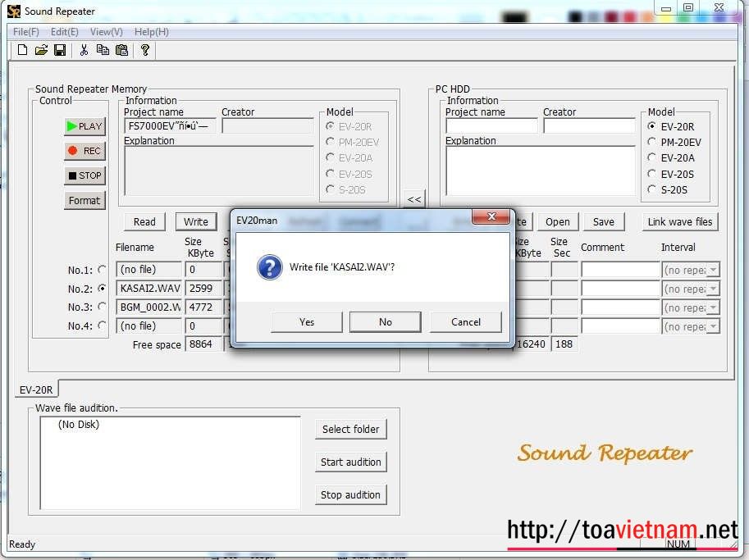Click the 2599 size KByte value

click(x=203, y=289)
